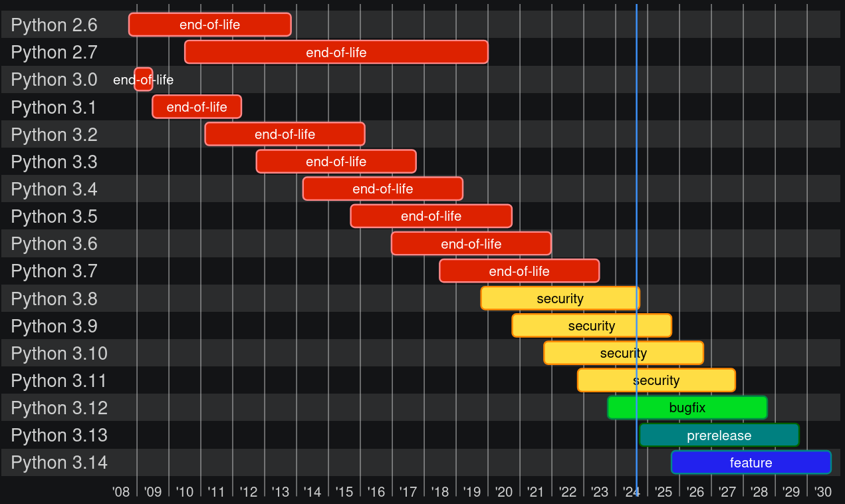Click the Python 3.9 security bar
The height and width of the screenshot is (504, 845).
tap(591, 326)
